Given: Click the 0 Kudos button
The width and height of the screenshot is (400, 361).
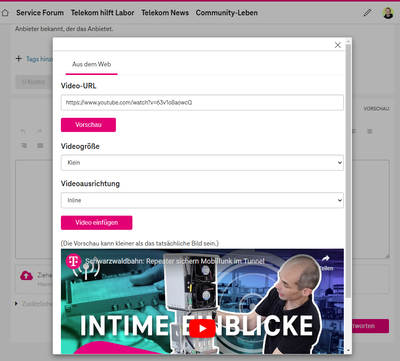Looking at the screenshot, I should (x=33, y=82).
